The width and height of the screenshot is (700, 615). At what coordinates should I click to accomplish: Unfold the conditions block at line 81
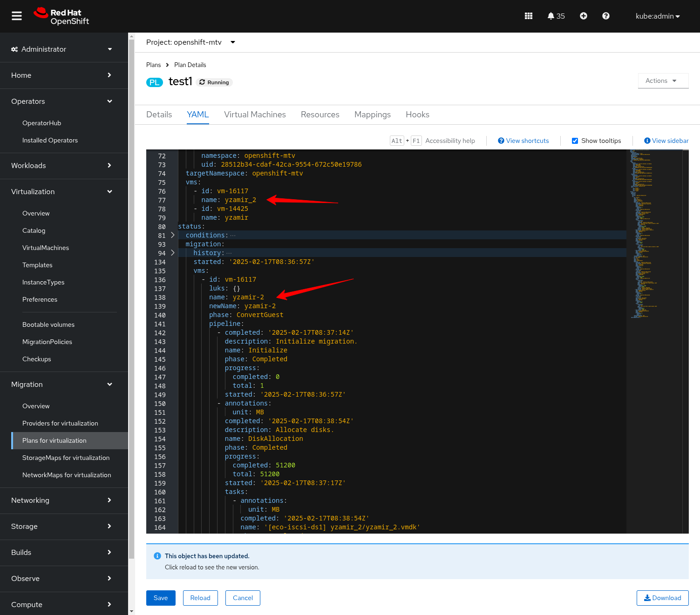pos(173,235)
